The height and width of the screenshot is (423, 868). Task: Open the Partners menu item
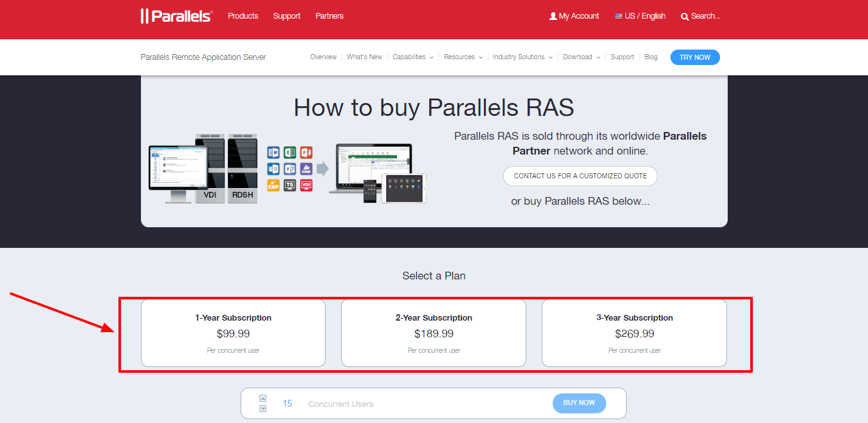tap(329, 15)
